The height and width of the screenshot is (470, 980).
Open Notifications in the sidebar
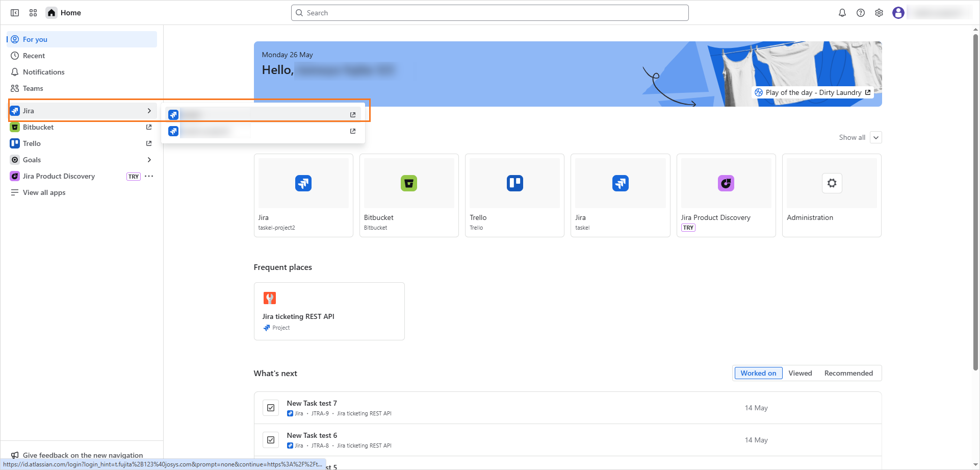pyautogui.click(x=82, y=72)
